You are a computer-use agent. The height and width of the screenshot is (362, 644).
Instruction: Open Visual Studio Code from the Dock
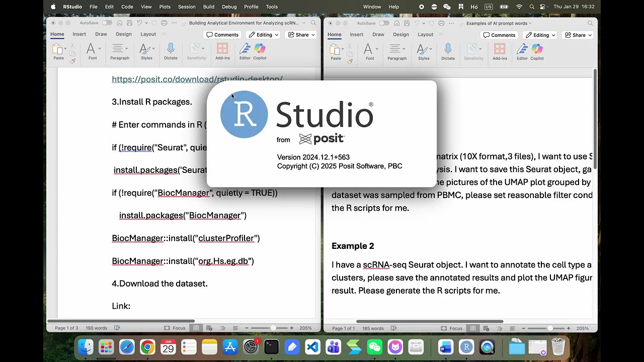click(x=313, y=347)
